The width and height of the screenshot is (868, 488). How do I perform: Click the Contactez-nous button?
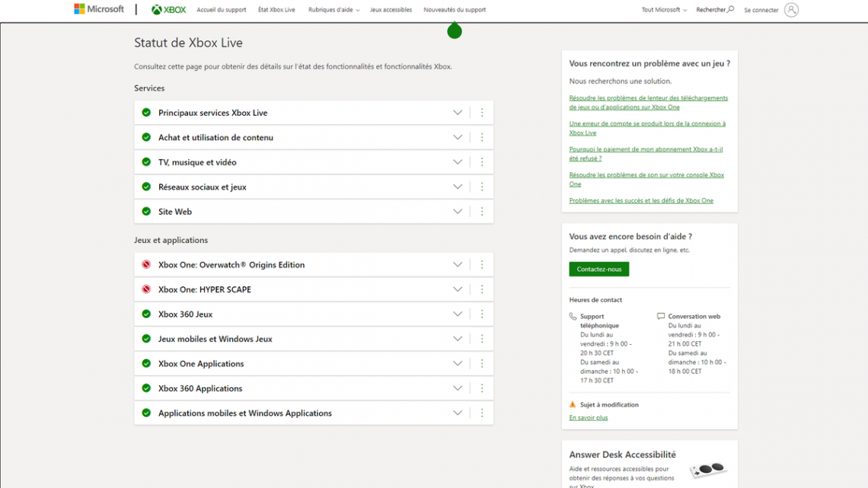click(x=599, y=270)
